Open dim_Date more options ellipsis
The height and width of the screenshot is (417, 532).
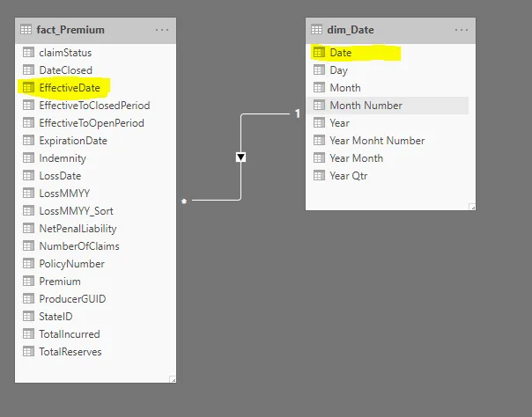coord(462,30)
